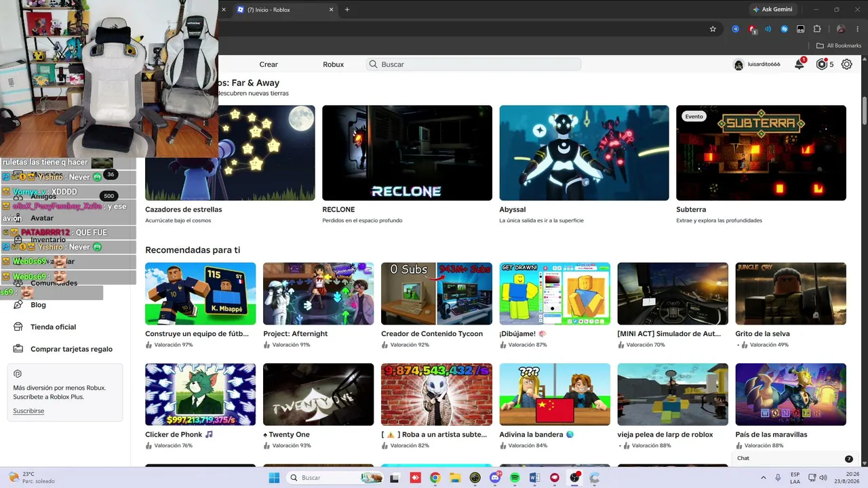Click the Robux balance icon
This screenshot has width=868, height=488.
coord(822,64)
